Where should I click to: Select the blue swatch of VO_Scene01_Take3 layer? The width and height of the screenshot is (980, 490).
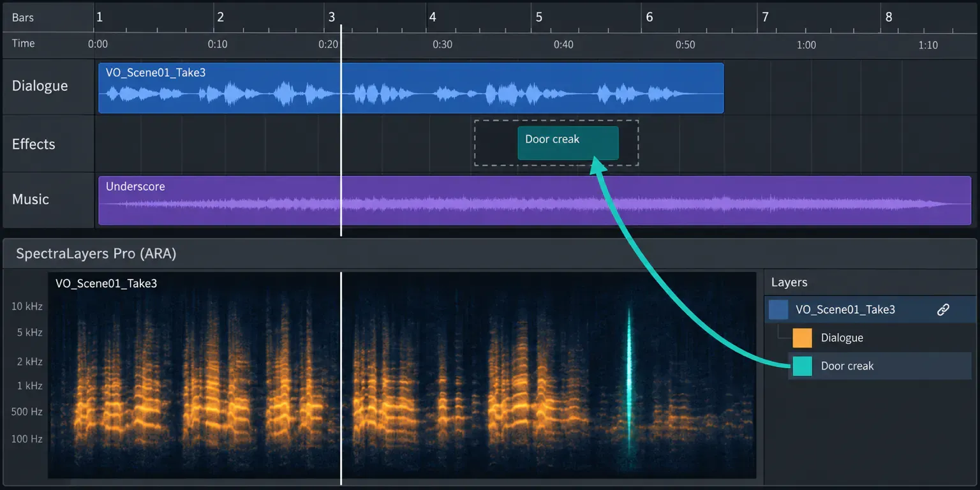778,309
